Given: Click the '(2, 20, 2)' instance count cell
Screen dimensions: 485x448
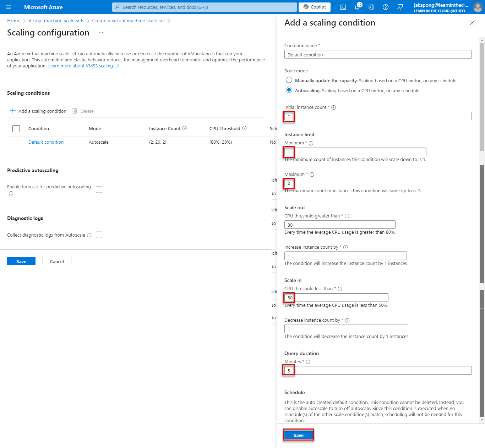Looking at the screenshot, I should point(158,142).
